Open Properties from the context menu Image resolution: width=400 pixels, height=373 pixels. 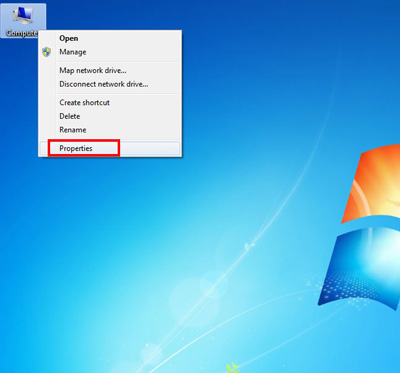110,148
